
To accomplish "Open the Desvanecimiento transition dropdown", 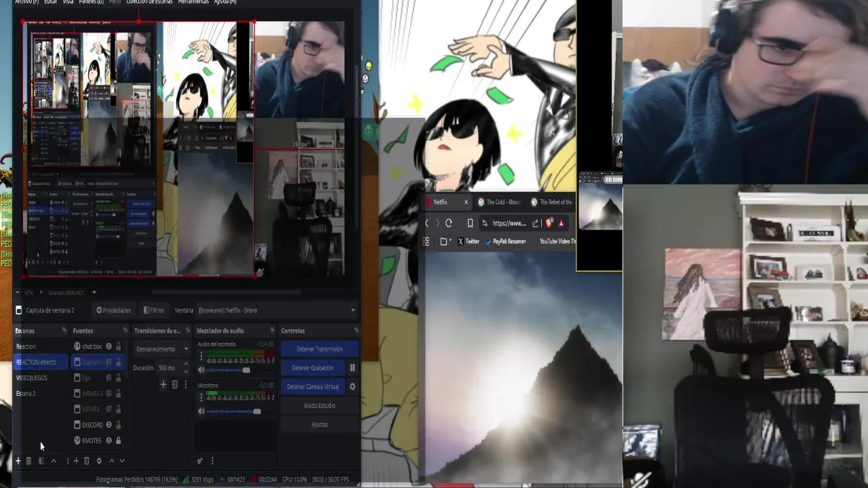I will click(x=161, y=349).
